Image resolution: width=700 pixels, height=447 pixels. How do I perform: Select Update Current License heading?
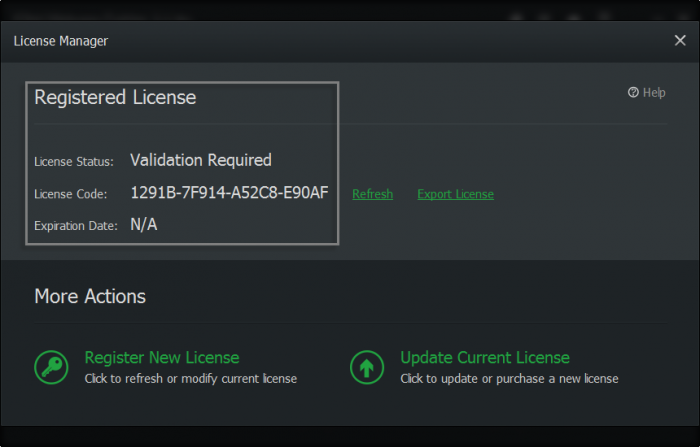click(485, 357)
